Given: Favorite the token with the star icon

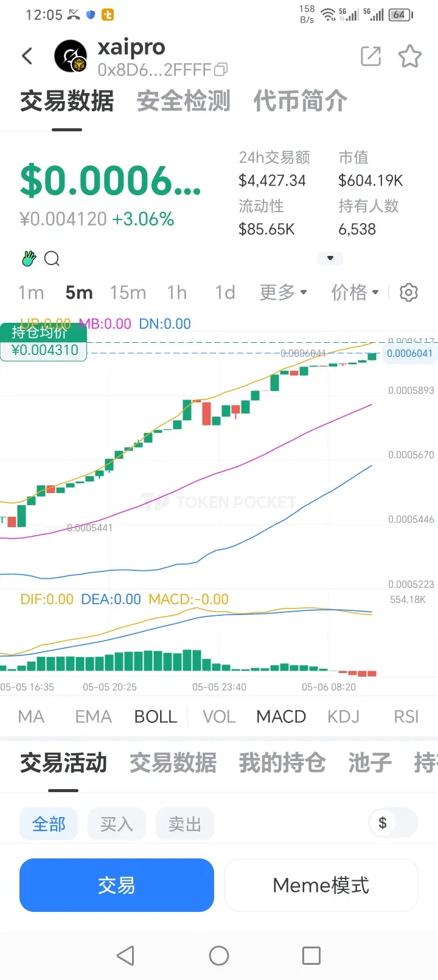Looking at the screenshot, I should tap(409, 57).
